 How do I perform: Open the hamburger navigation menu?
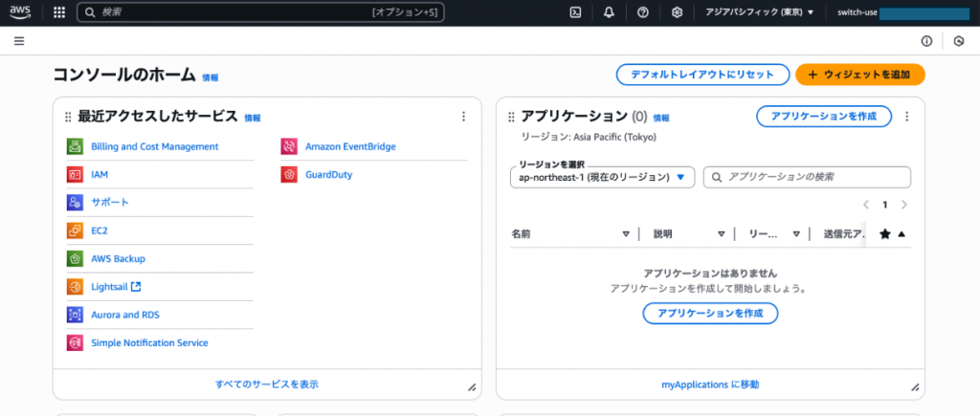click(19, 41)
